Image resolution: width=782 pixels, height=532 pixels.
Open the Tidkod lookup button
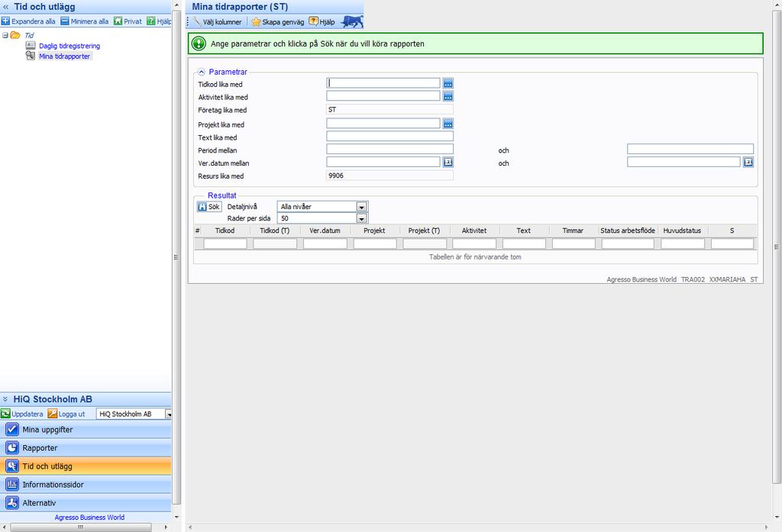tap(448, 83)
